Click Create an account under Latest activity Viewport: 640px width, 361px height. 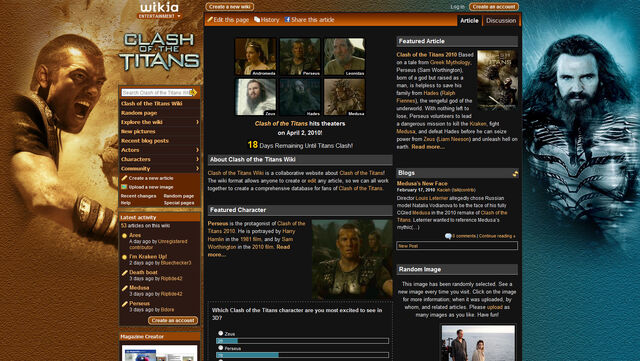click(173, 321)
